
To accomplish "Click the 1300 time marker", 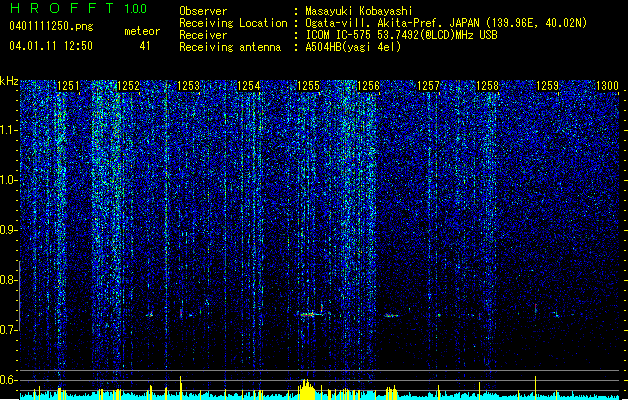I will point(607,86).
